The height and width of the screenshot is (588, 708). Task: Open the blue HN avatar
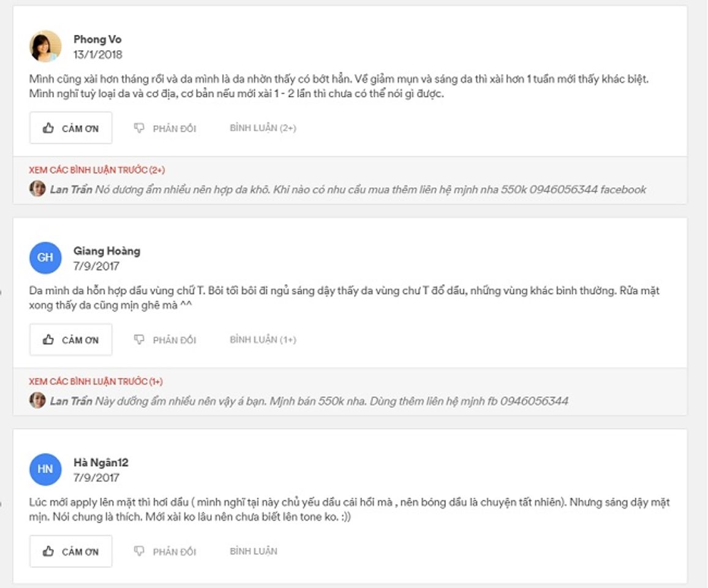click(x=45, y=469)
